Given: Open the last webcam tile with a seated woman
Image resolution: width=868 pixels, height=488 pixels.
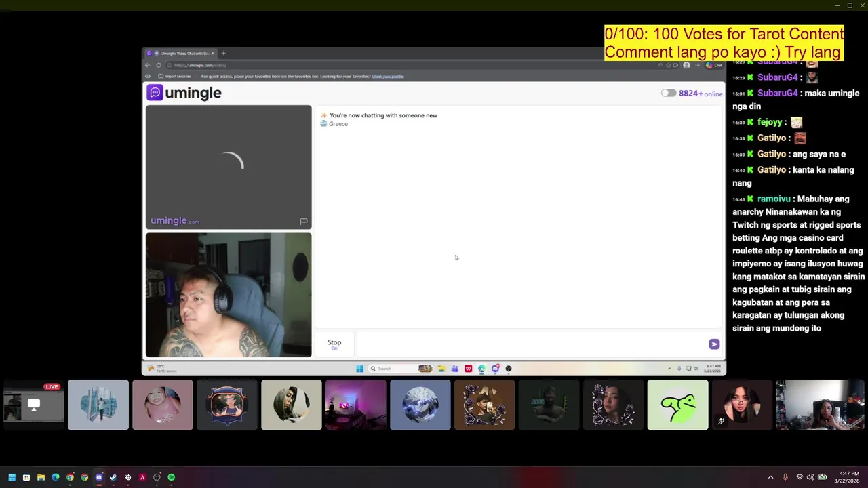Looking at the screenshot, I should click(821, 405).
